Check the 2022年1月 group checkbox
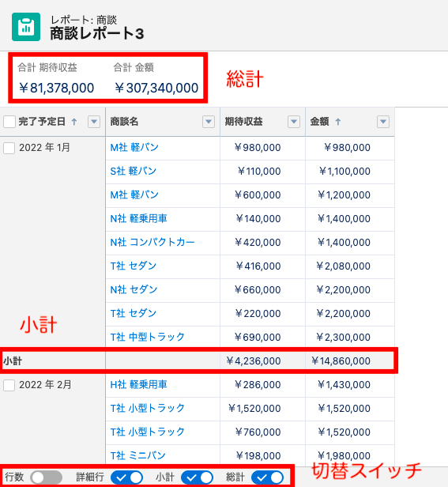Image resolution: width=448 pixels, height=487 pixels. [x=9, y=148]
